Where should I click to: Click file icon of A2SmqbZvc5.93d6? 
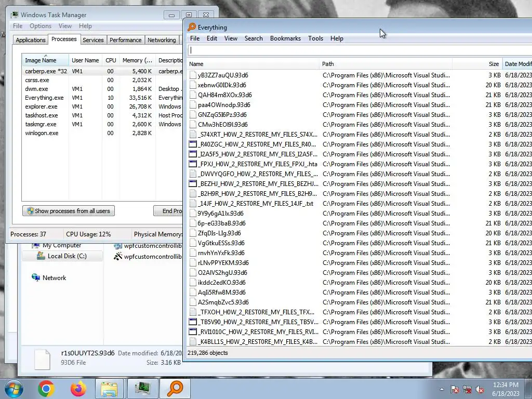coord(193,302)
